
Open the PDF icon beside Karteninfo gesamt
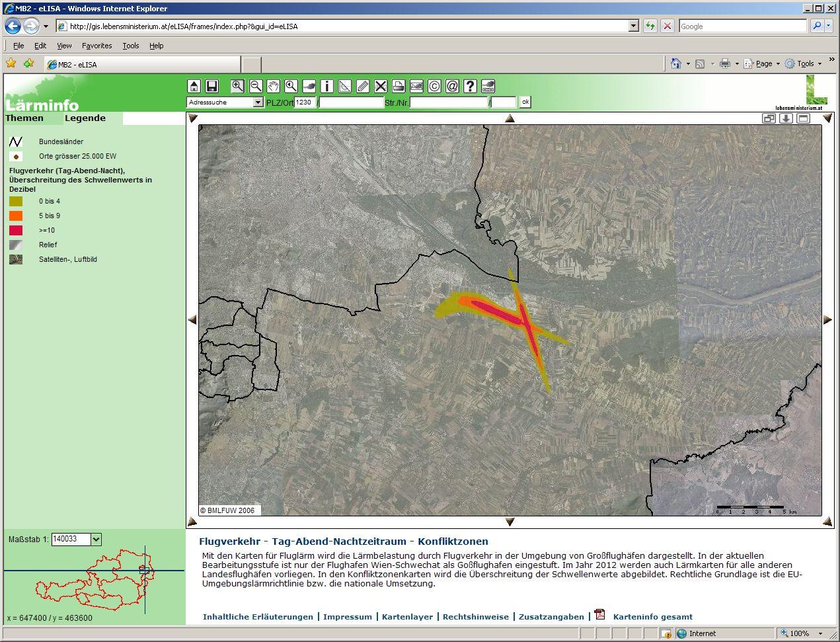click(600, 615)
